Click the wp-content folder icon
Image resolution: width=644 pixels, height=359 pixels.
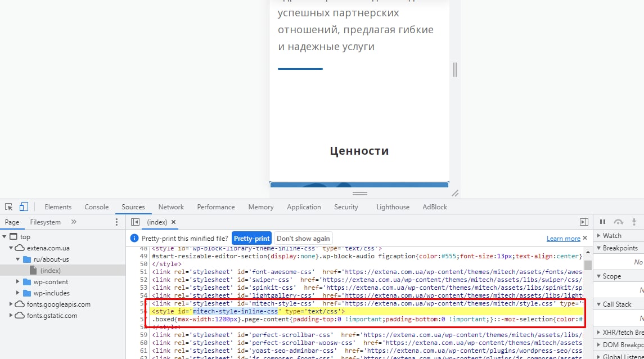27,282
